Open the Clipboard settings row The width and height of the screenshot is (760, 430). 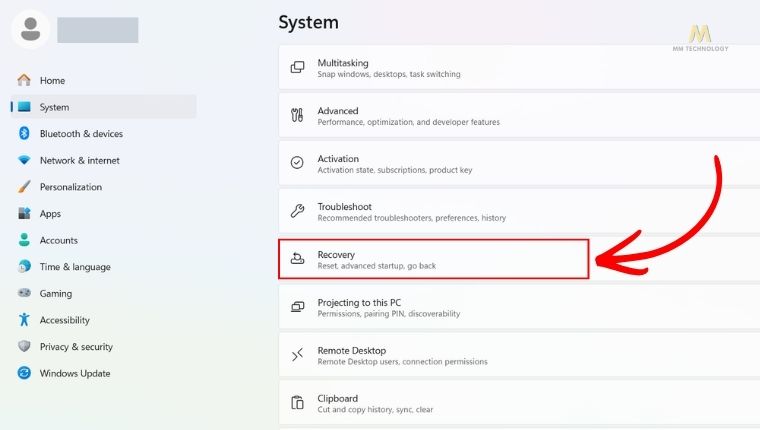tap(519, 403)
